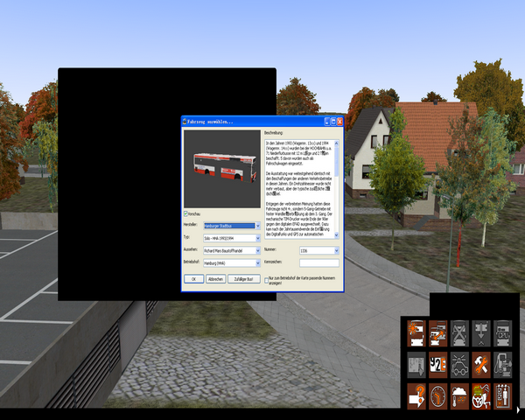This screenshot has width=525, height=420.
Task: Click the place-bus-down arrow icon
Action: click(481, 332)
